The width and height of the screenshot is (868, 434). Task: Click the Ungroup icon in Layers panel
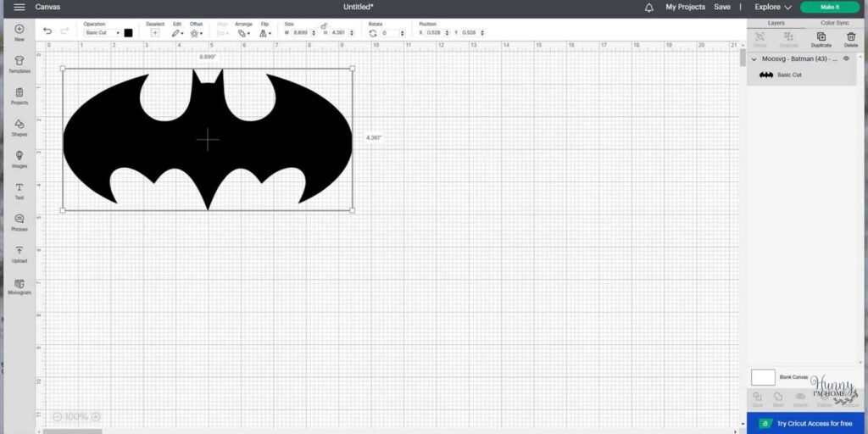tap(789, 39)
